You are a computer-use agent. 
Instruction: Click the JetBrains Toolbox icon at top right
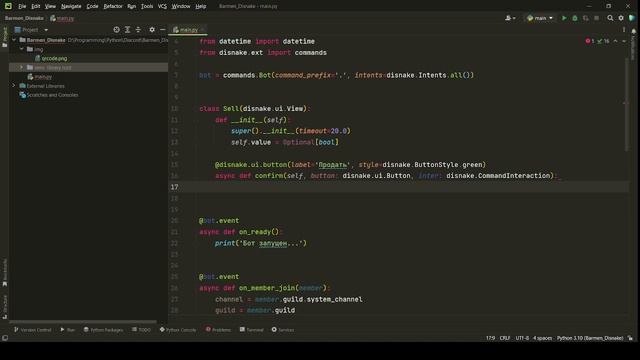pyautogui.click(x=632, y=18)
